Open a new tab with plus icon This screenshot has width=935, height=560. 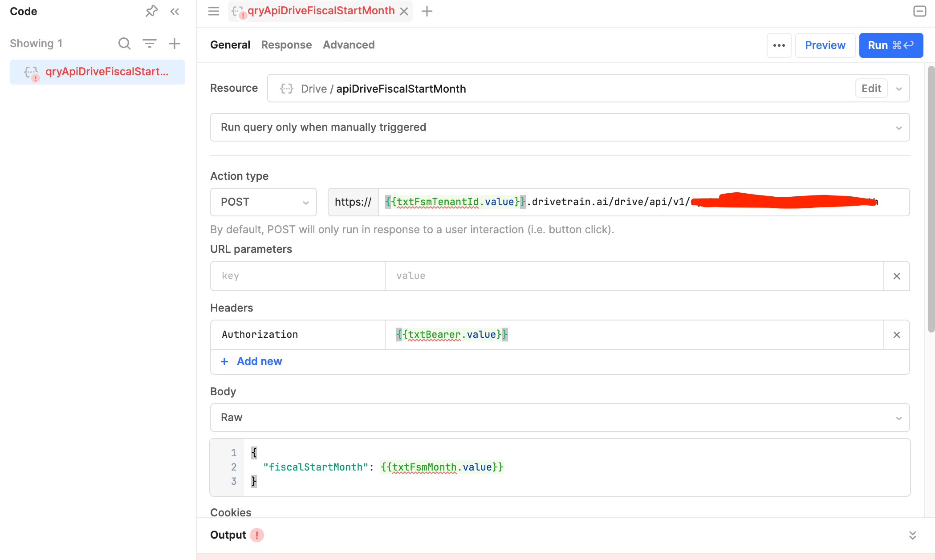[427, 11]
